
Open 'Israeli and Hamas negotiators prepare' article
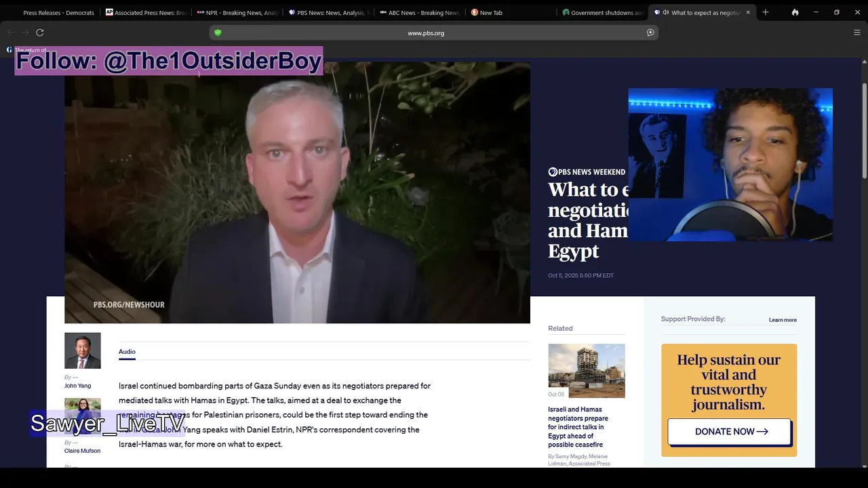point(578,427)
